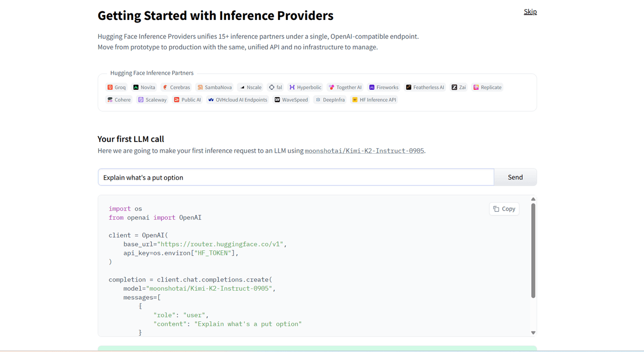
Task: Open the moonshotai/Kimi-K2-Instruct-0905 model link
Action: tap(364, 150)
